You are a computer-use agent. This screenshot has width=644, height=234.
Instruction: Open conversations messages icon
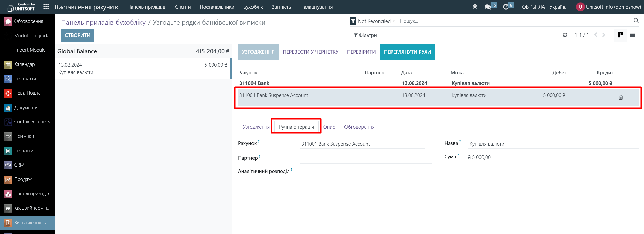click(488, 7)
